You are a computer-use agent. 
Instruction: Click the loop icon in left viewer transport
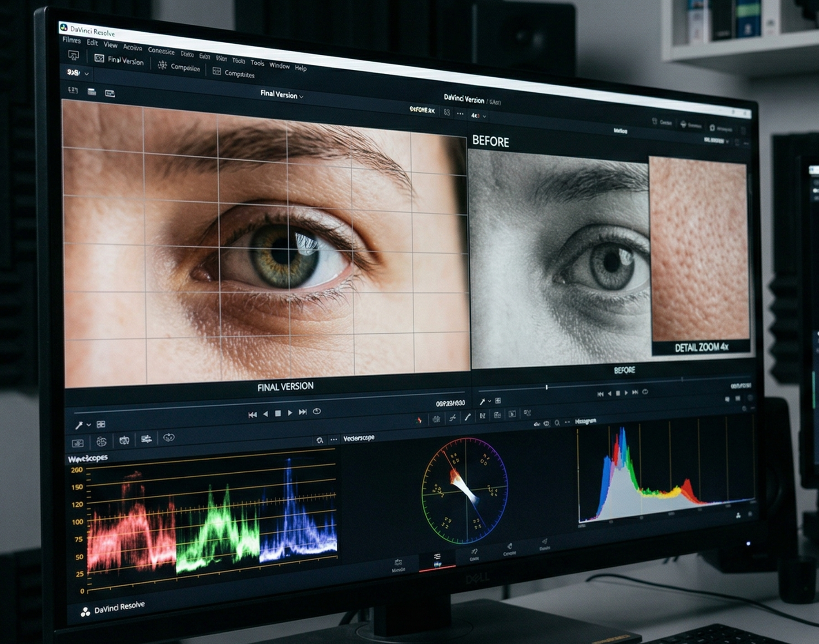tap(317, 411)
